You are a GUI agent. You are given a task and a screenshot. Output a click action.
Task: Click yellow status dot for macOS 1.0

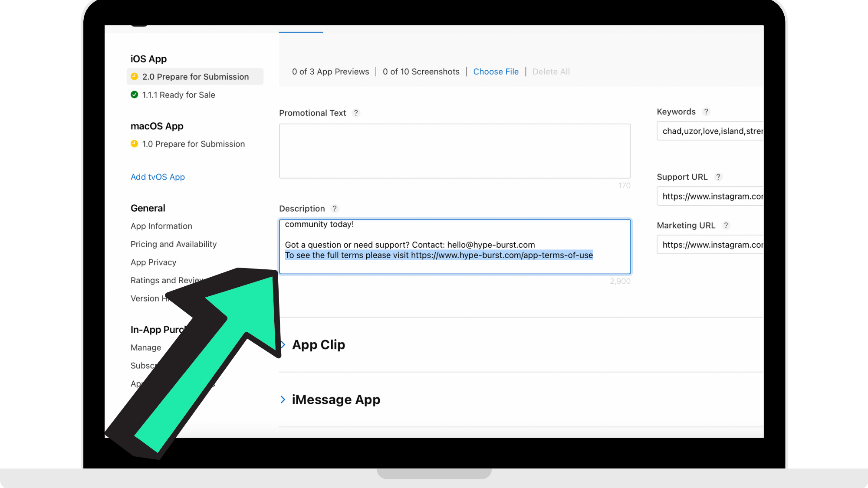(135, 144)
